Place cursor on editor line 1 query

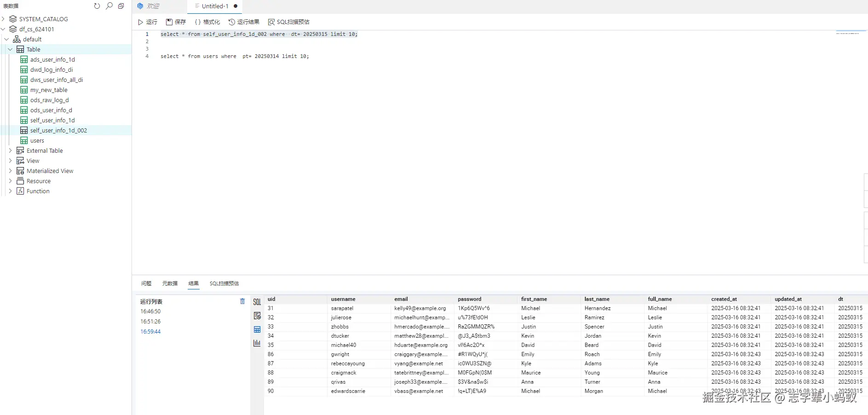(x=259, y=34)
